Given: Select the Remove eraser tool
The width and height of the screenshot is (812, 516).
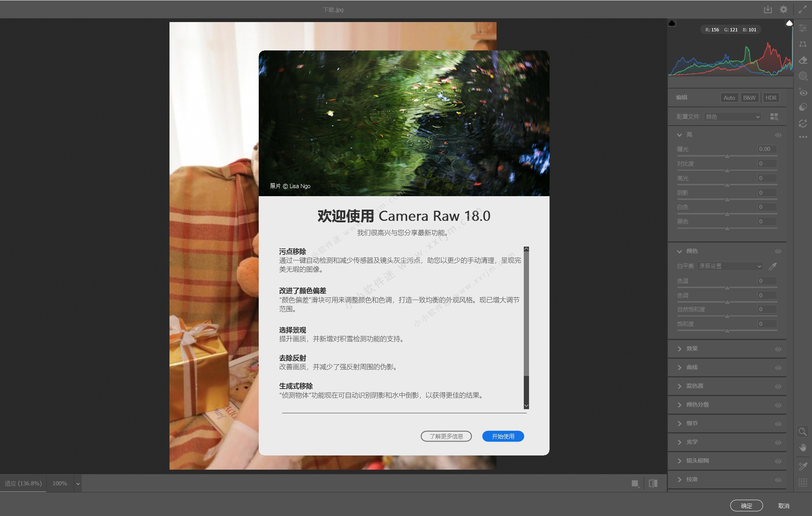Looking at the screenshot, I should tap(803, 60).
